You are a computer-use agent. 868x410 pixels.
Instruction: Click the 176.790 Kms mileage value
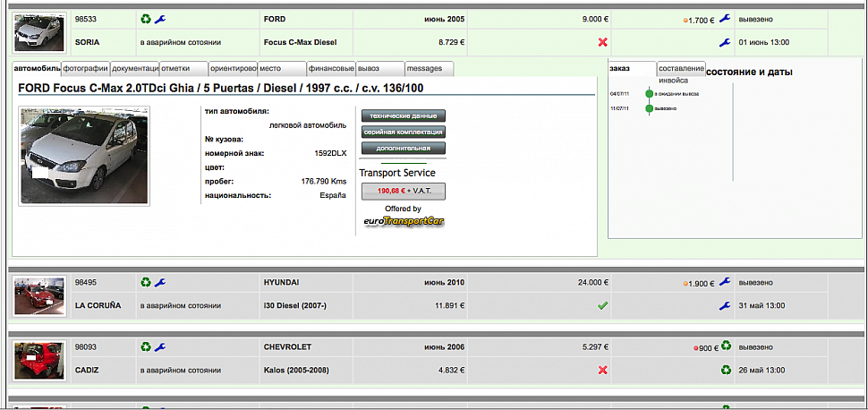pyautogui.click(x=324, y=181)
